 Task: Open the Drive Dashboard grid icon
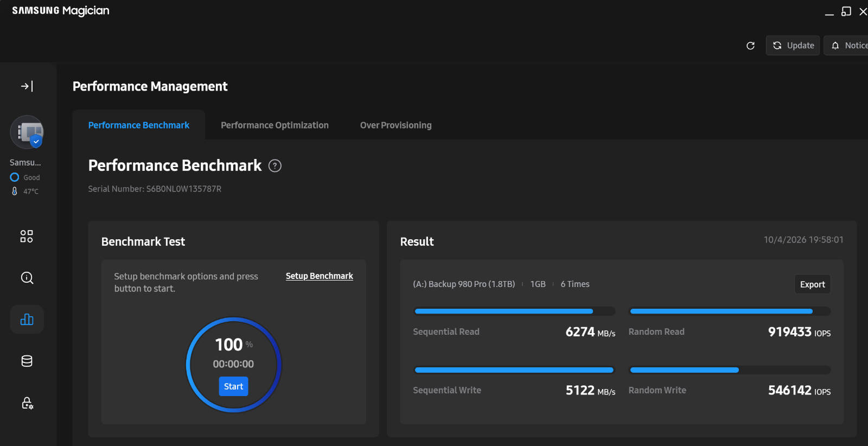point(27,236)
